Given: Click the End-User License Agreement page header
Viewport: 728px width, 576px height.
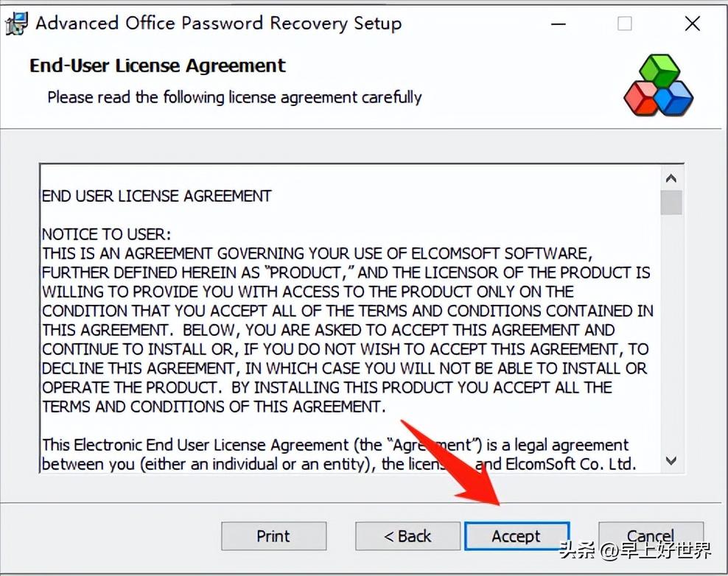Looking at the screenshot, I should (x=158, y=66).
